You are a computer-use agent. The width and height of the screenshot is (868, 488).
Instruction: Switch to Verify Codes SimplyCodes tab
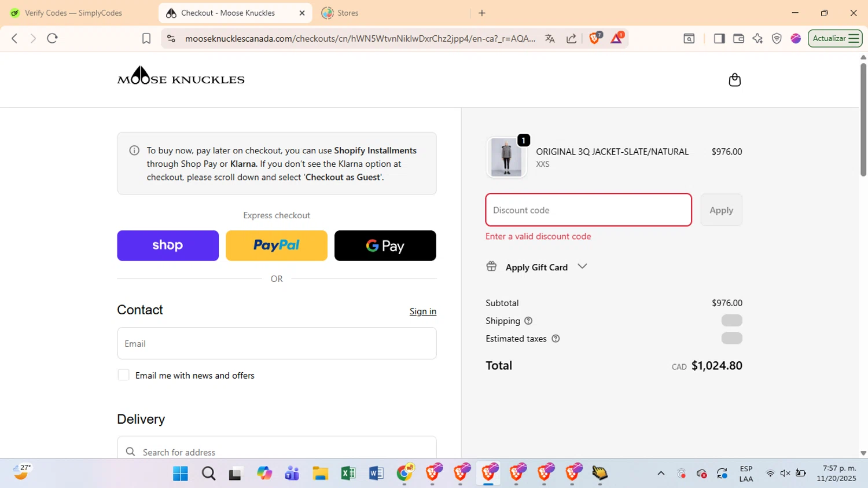point(73,13)
